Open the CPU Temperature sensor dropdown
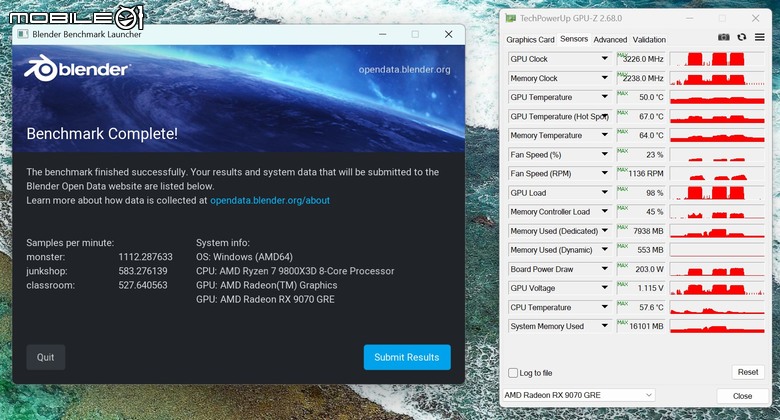Screen dimensions: 780x420 [604, 307]
